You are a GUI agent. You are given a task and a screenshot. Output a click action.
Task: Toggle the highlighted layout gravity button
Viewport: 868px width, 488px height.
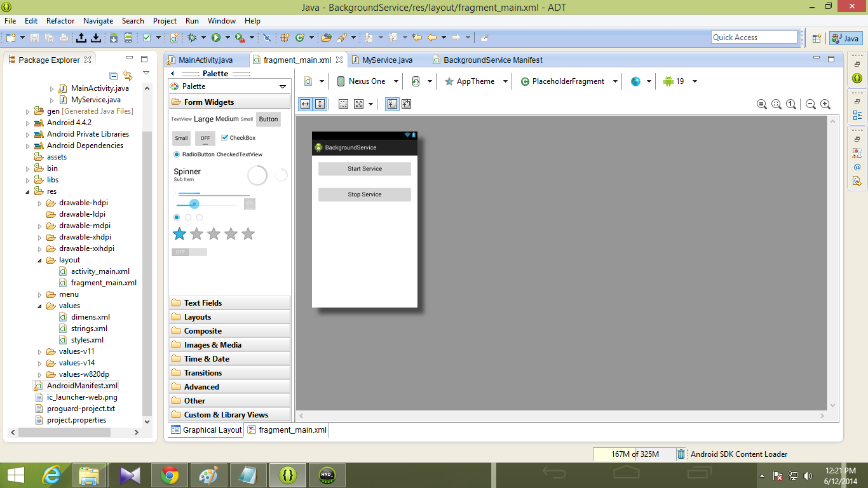[x=393, y=104]
